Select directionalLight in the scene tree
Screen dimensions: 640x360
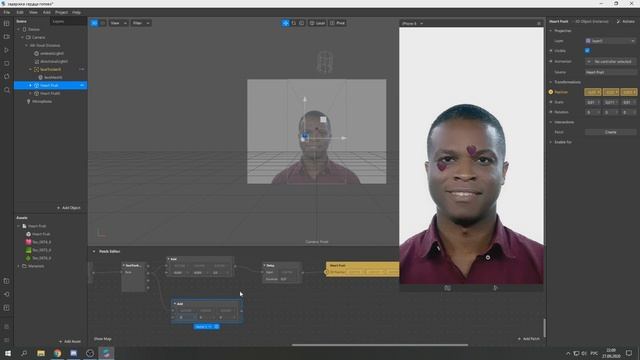coord(54,61)
